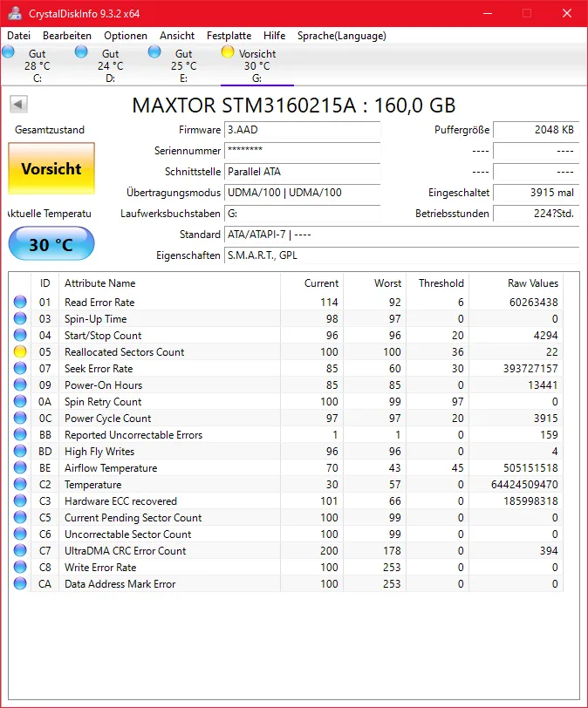Click the Firmware field showing 3.AAD
Image resolution: width=588 pixels, height=708 pixels.
click(302, 130)
